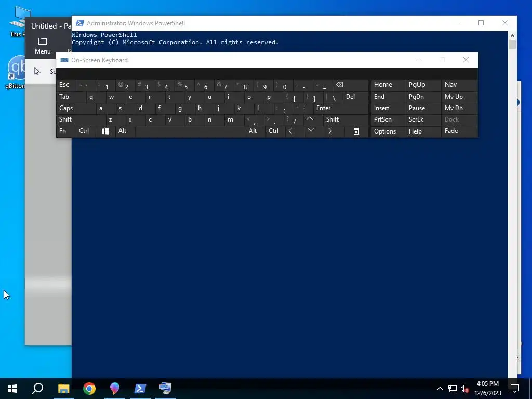Image resolution: width=532 pixels, height=399 pixels.
Task: Tap the Home key
Action: [x=388, y=85]
